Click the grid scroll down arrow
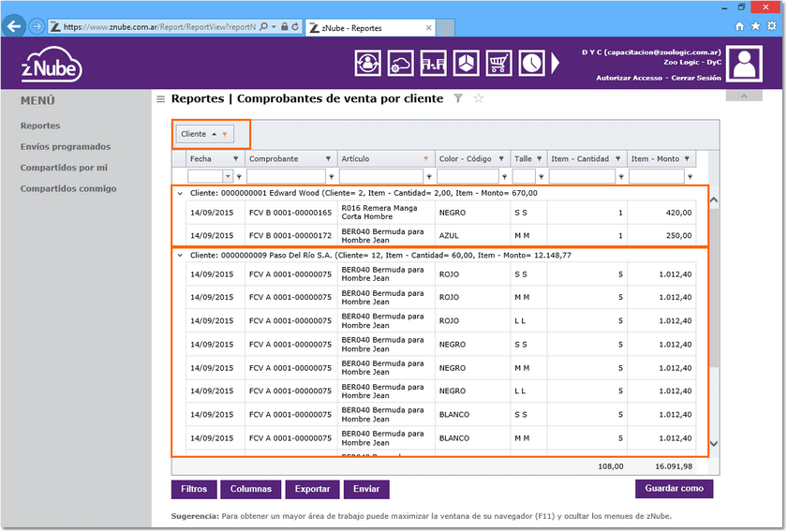This screenshot has height=532, width=787. 714,444
